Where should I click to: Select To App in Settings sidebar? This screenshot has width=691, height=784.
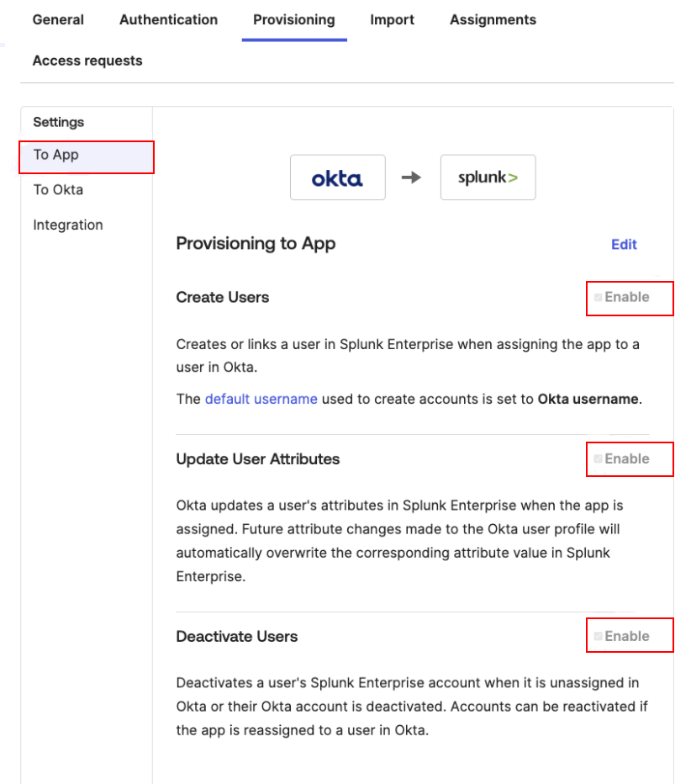click(x=56, y=155)
